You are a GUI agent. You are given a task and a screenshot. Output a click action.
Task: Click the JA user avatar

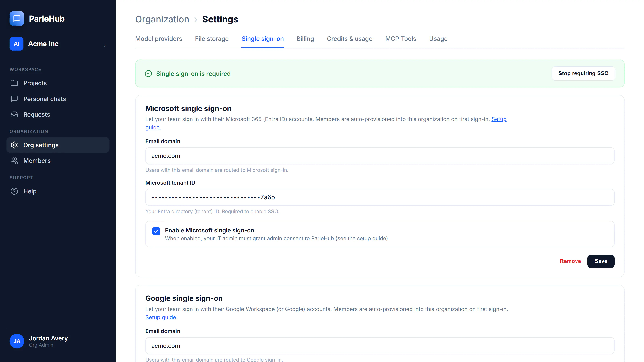click(17, 341)
